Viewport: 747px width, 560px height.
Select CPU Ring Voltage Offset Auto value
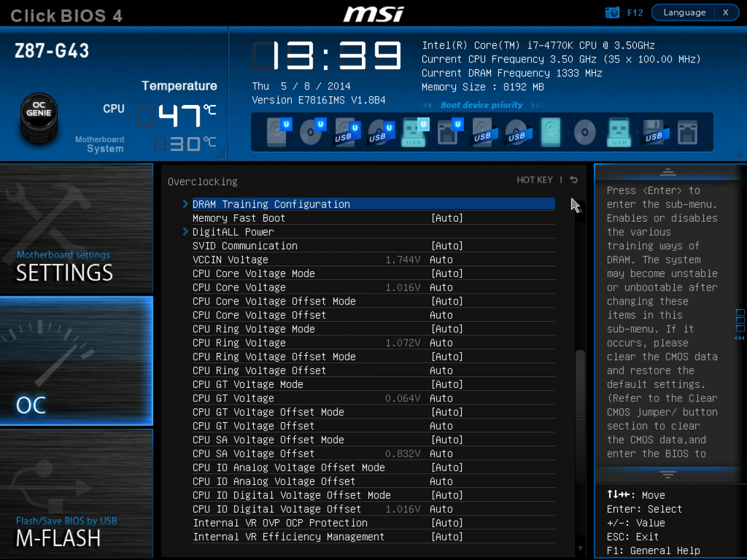coord(441,370)
